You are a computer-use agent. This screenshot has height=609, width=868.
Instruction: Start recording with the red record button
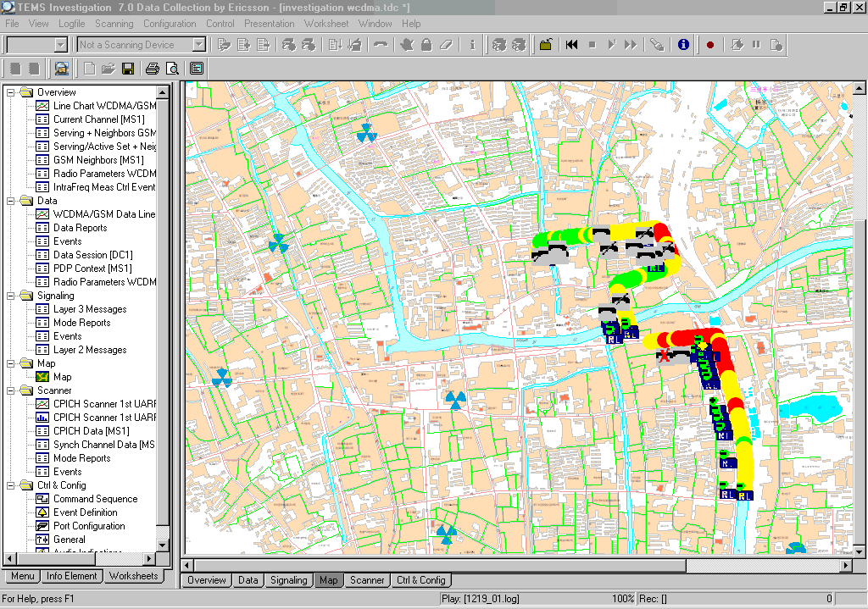click(x=710, y=45)
